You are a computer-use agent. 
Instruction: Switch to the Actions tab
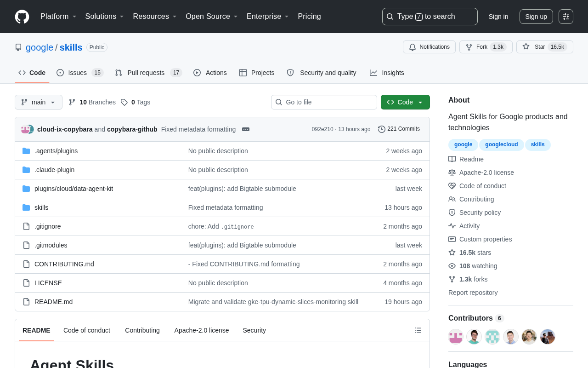coord(210,73)
